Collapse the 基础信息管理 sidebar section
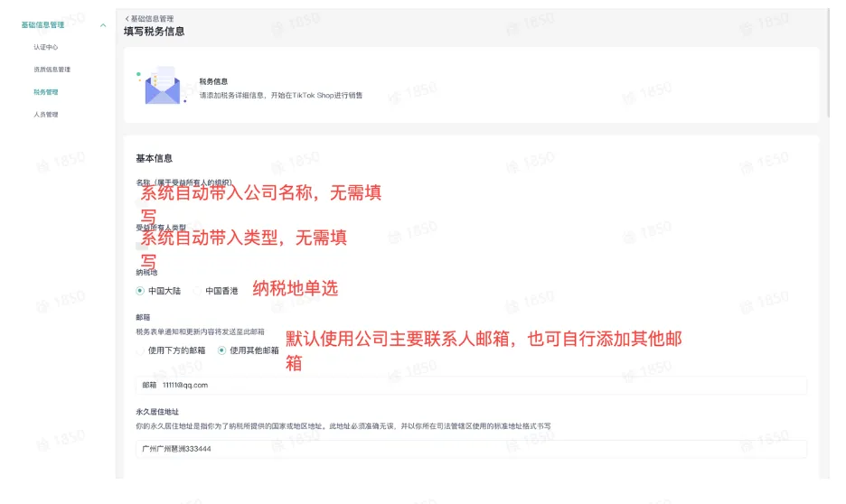 pyautogui.click(x=103, y=25)
